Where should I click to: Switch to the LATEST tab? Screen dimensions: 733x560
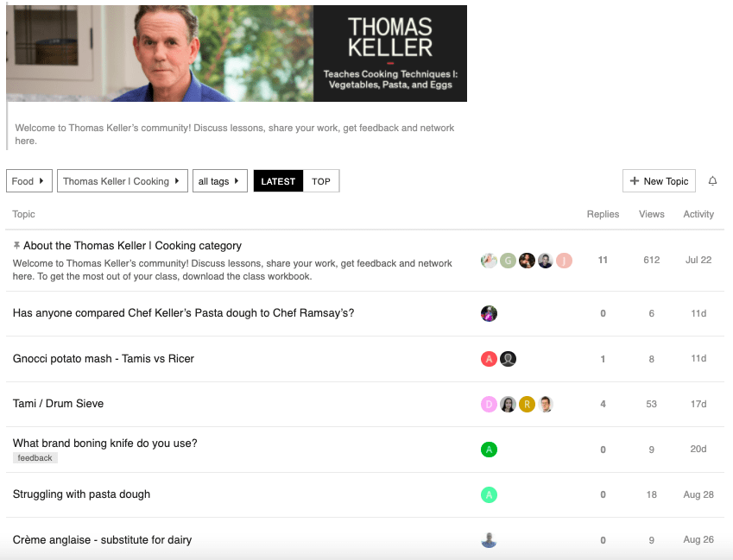pyautogui.click(x=278, y=180)
